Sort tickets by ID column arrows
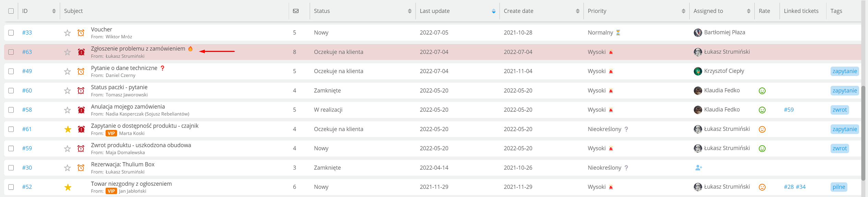Screen dimensions: 868x197 [x=54, y=11]
